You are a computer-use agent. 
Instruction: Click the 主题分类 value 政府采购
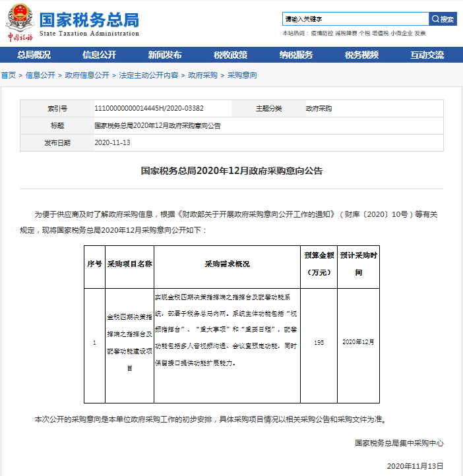coord(319,108)
